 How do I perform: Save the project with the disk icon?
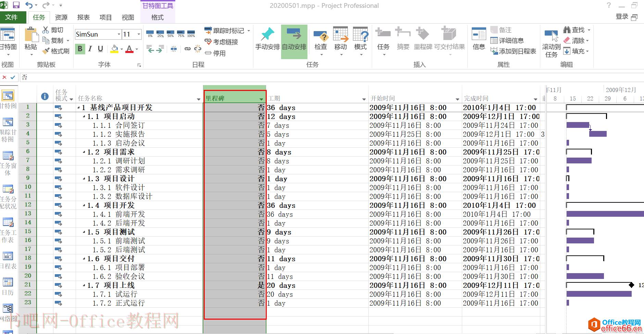point(16,5)
